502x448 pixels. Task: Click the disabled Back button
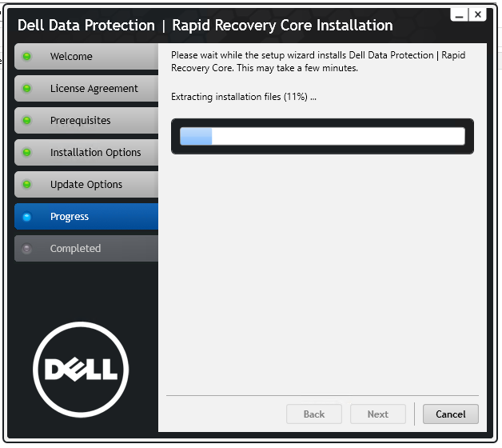pos(313,414)
